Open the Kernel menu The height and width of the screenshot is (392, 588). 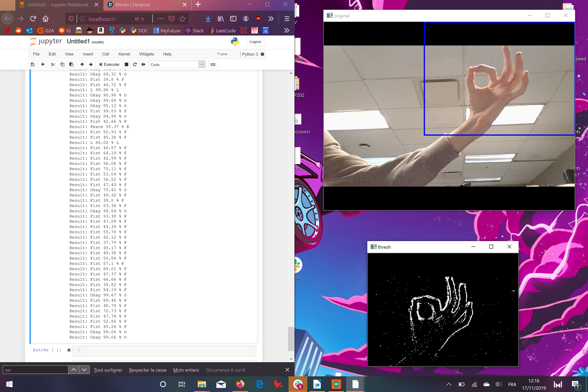[x=124, y=54]
